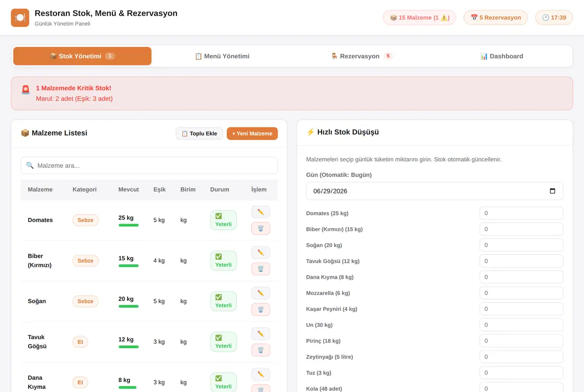Click the 15 Malzeme header badge

click(x=420, y=18)
